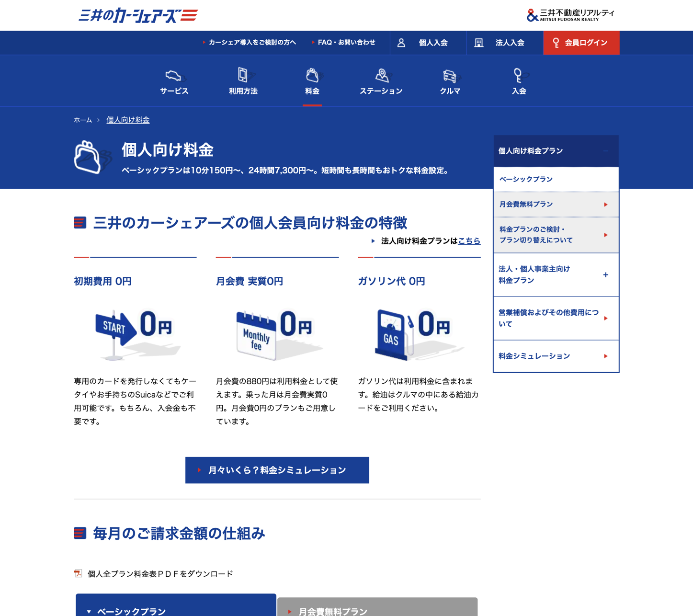This screenshot has height=616, width=693.
Task: Open 営業補償およびその他費用について
Action: (556, 319)
